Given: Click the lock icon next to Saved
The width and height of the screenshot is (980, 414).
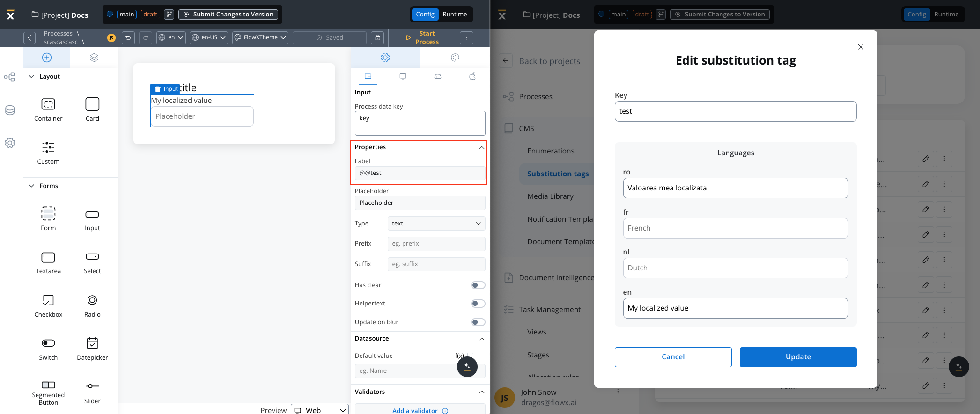Looking at the screenshot, I should coord(377,37).
